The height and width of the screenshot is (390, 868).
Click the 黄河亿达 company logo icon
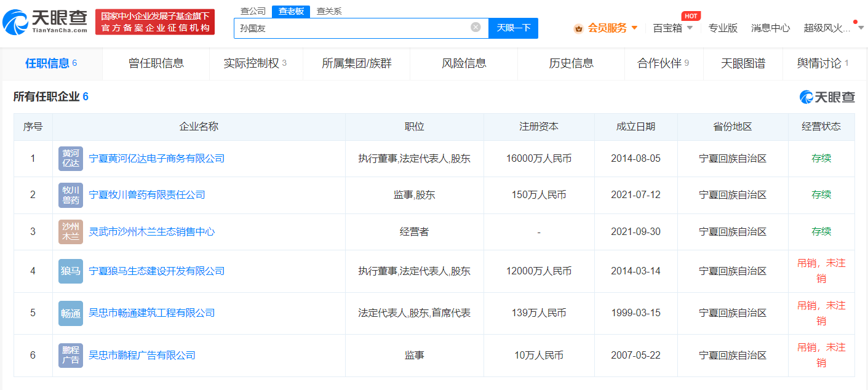pos(70,158)
